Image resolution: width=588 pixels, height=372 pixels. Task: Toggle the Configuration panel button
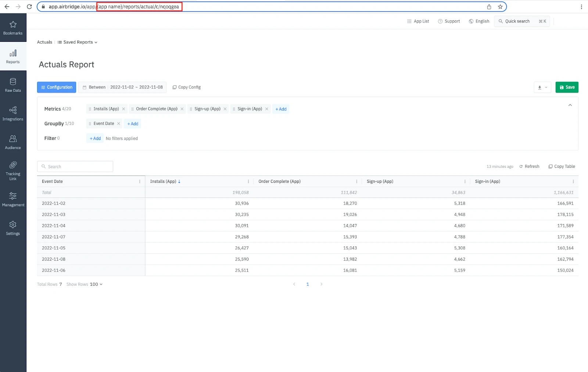pos(57,87)
